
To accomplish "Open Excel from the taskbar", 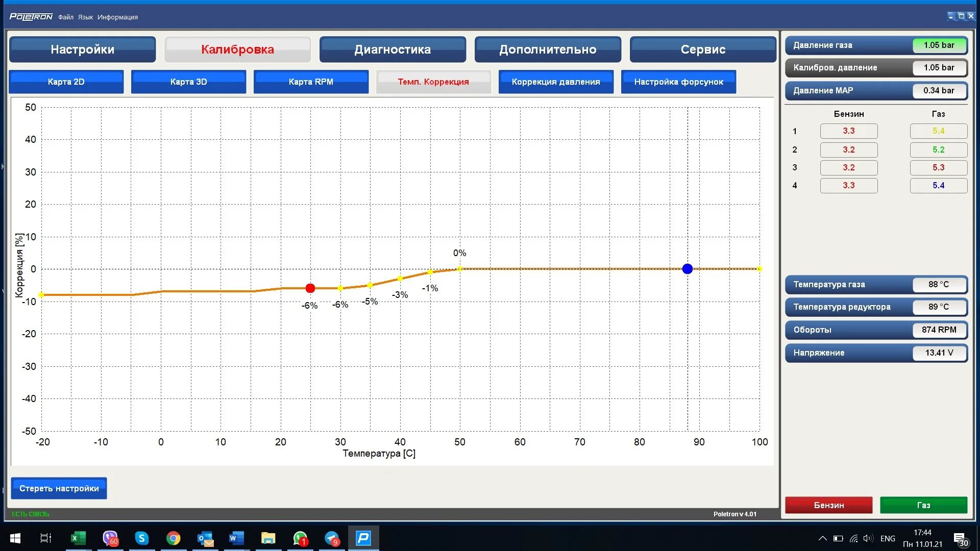I will [78, 538].
